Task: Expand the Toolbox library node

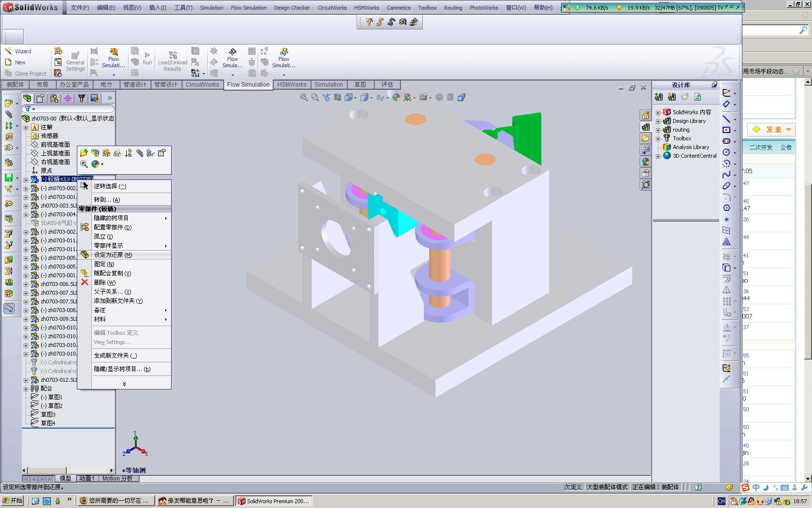Action: pyautogui.click(x=658, y=138)
